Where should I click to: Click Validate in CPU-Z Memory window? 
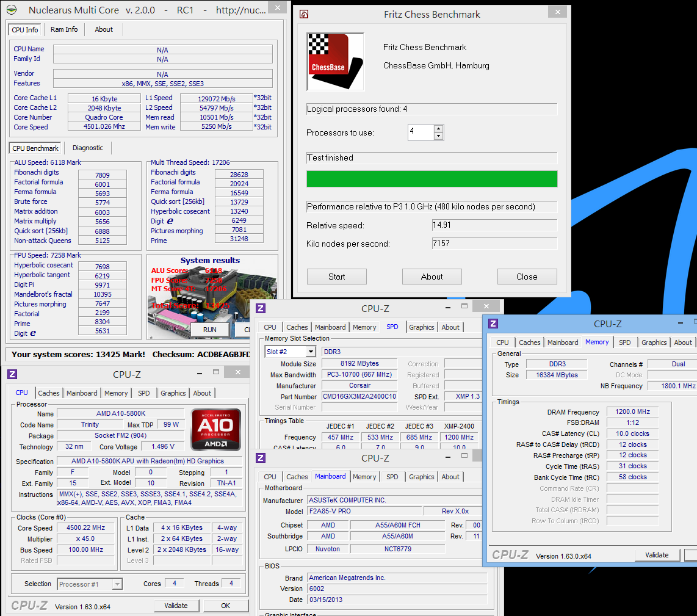(657, 555)
